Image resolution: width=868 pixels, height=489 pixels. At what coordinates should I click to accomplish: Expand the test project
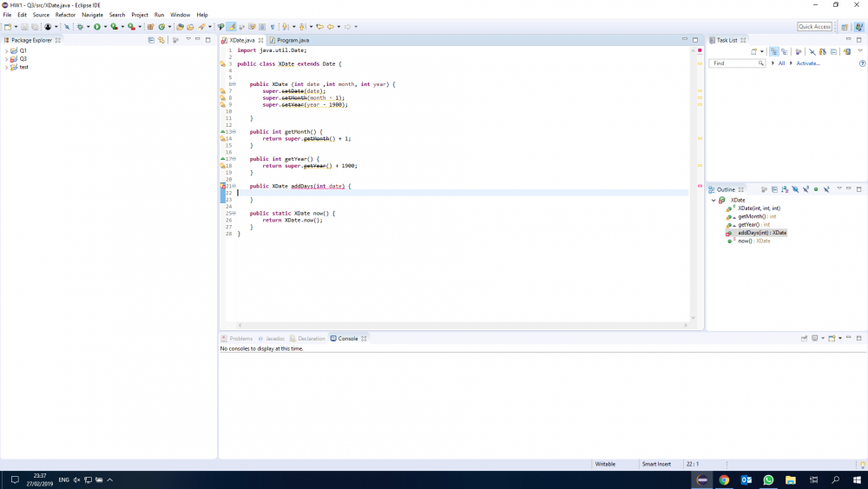pyautogui.click(x=6, y=67)
